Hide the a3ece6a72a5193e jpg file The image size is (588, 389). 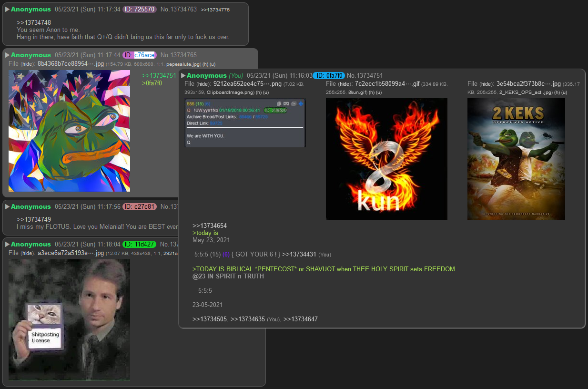point(28,253)
